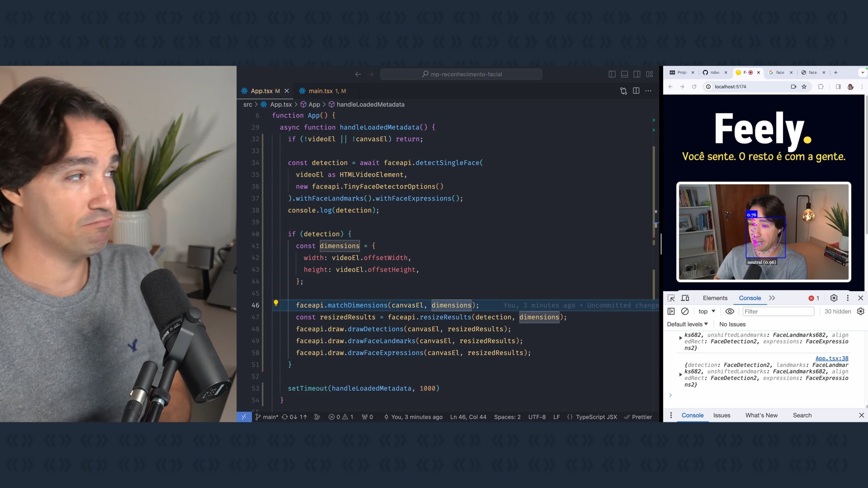Clear the console with the ban icon
This screenshot has width=868, height=488.
(685, 311)
